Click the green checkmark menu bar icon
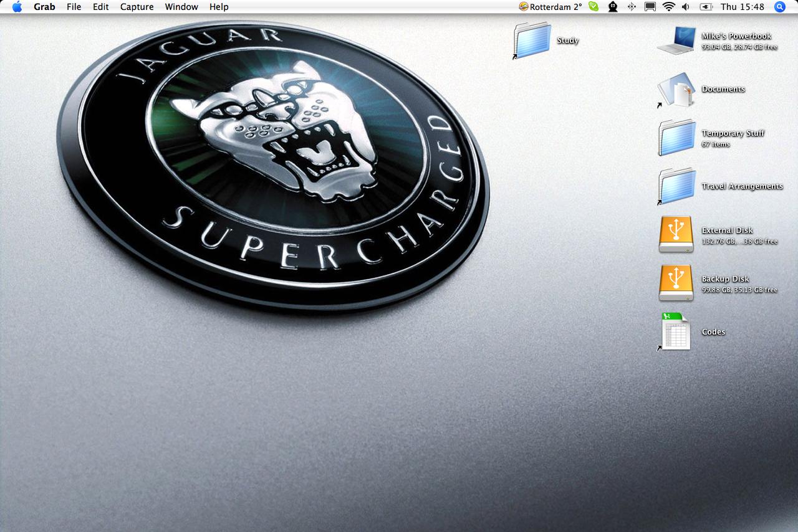 [594, 7]
